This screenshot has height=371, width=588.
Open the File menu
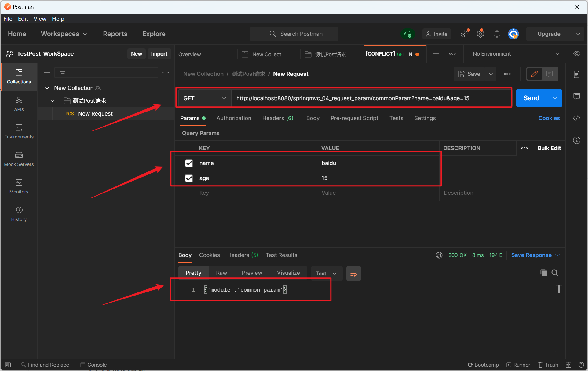click(x=8, y=19)
